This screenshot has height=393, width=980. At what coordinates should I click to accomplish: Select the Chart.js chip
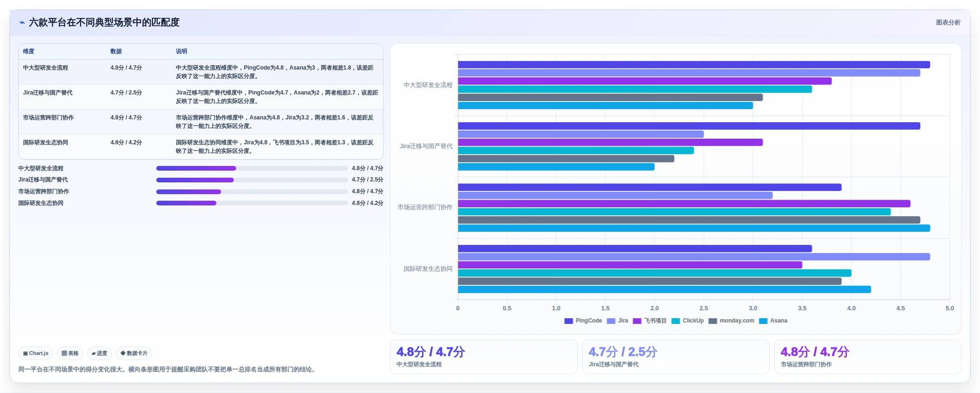(x=36, y=353)
